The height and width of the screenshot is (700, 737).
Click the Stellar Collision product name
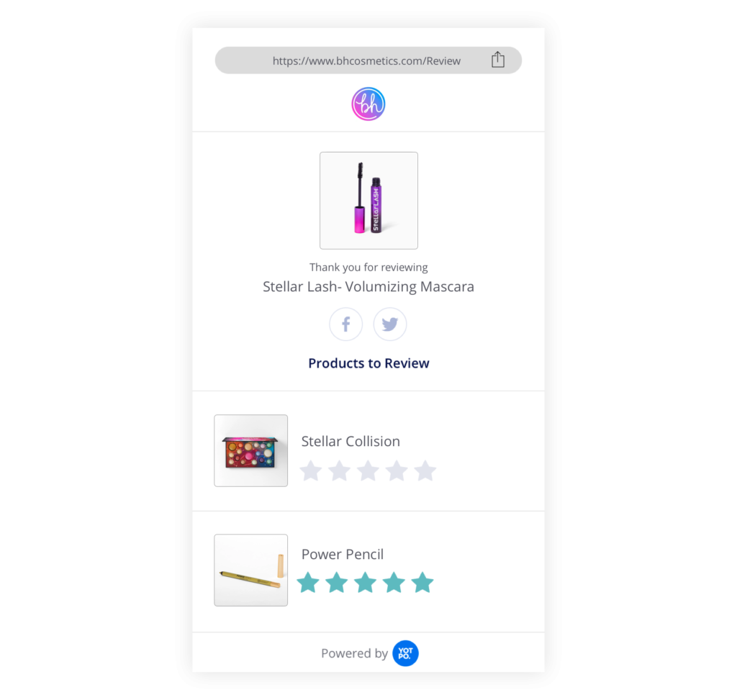click(351, 441)
